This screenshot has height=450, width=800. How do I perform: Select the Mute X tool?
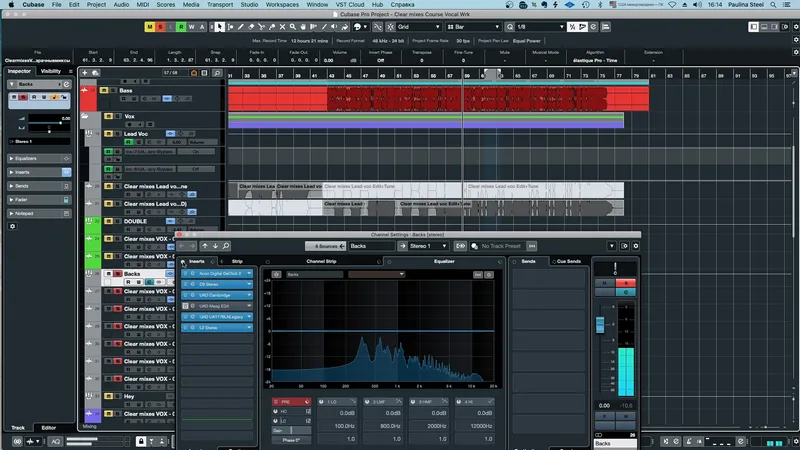click(x=282, y=27)
